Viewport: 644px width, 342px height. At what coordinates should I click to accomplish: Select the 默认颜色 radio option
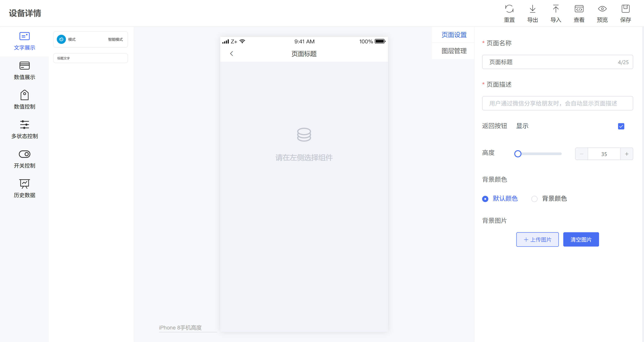tap(500, 198)
